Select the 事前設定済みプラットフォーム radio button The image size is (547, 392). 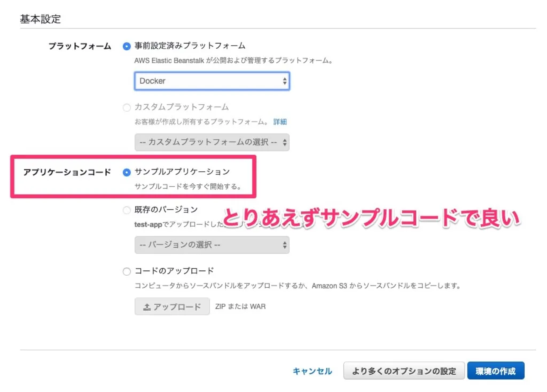click(127, 46)
